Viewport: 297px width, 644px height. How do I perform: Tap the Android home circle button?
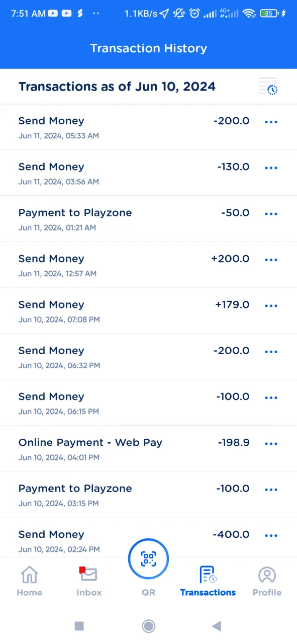pyautogui.click(x=148, y=626)
